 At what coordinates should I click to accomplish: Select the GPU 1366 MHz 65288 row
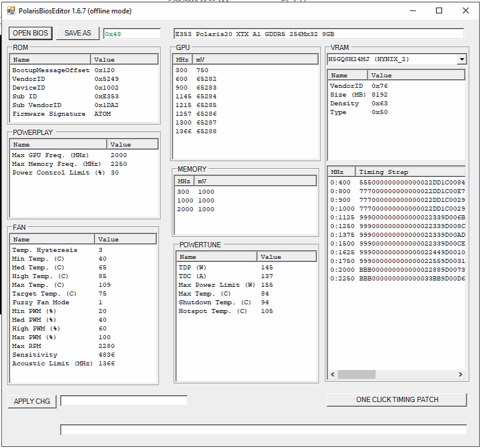[195, 131]
